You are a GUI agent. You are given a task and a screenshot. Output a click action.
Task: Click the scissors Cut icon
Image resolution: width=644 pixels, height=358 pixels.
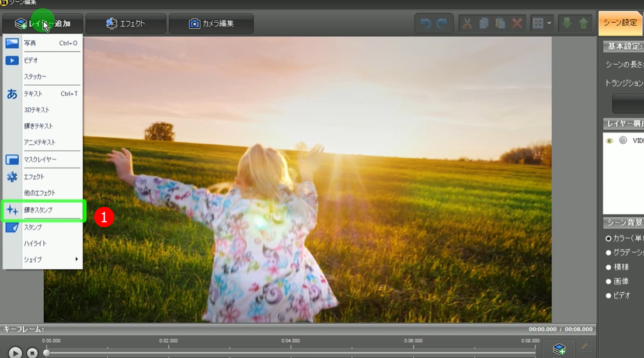coord(467,24)
